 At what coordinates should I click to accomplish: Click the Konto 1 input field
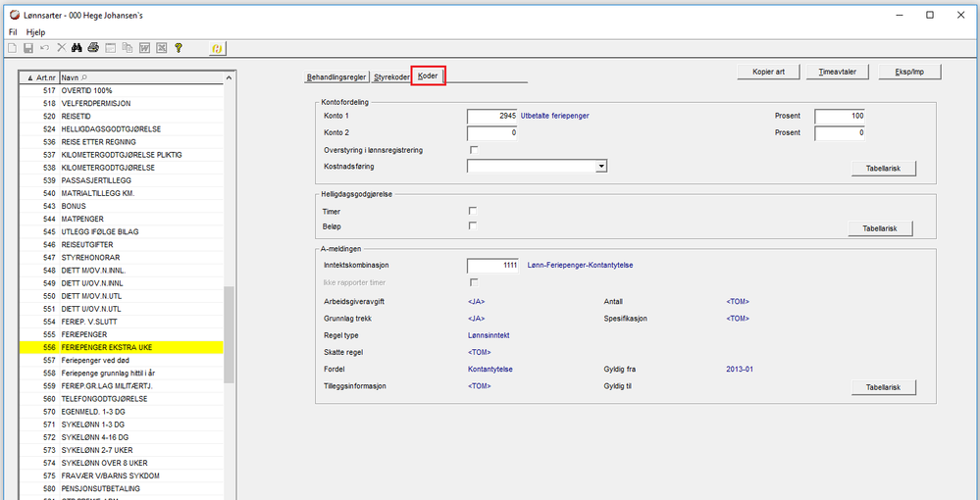tap(491, 116)
